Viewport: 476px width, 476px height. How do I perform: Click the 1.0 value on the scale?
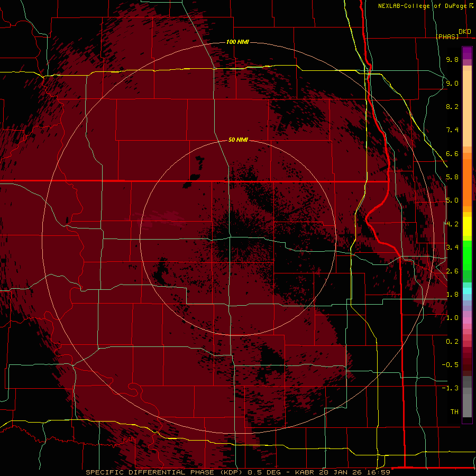coord(452,318)
